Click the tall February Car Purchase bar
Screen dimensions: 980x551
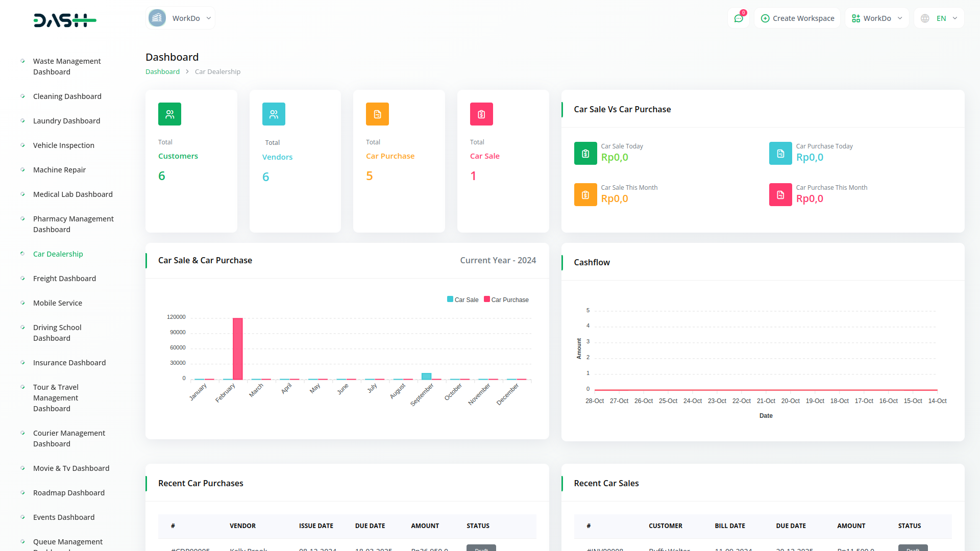pyautogui.click(x=238, y=349)
